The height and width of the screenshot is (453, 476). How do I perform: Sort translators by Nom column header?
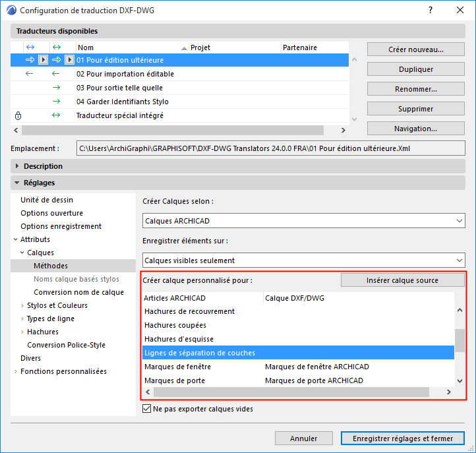click(x=132, y=47)
